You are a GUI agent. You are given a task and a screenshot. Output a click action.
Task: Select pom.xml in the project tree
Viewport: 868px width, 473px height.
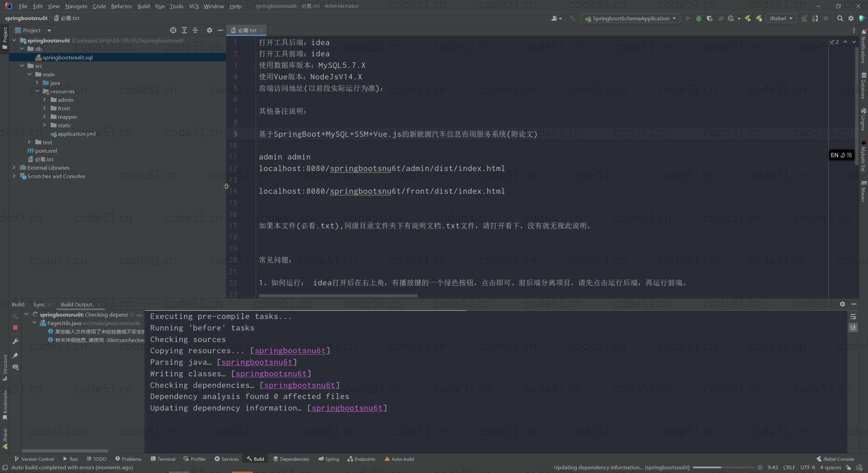(46, 151)
